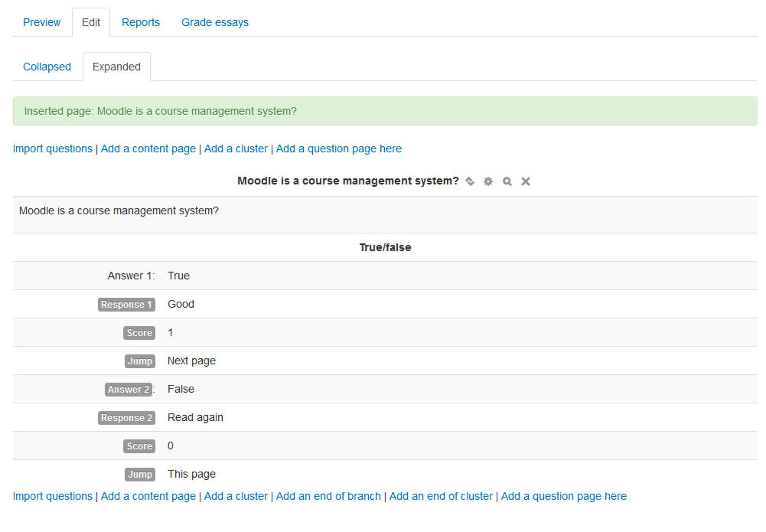Click bottom Import questions link
Screen dimensions: 766x532
pos(53,496)
